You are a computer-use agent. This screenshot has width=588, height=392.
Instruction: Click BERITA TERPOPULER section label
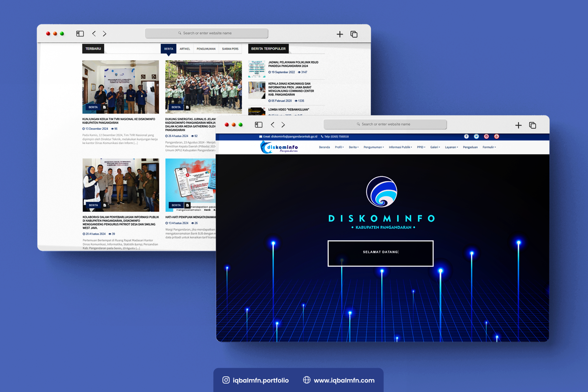coord(268,49)
